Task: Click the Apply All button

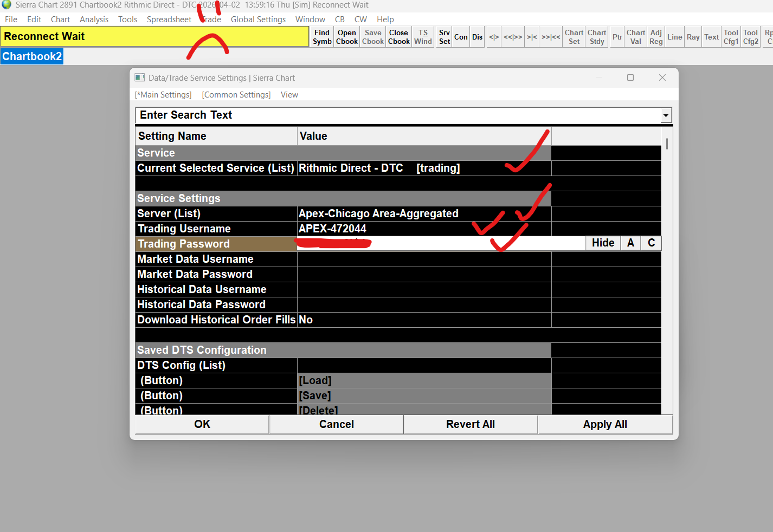Action: click(x=605, y=424)
